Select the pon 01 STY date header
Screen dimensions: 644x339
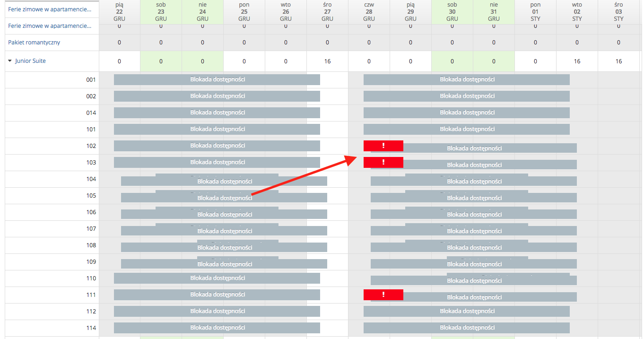coord(535,11)
